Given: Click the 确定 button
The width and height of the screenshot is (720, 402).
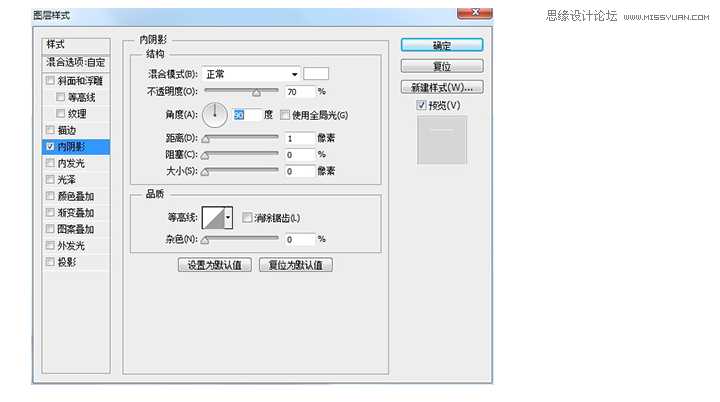Looking at the screenshot, I should tap(441, 45).
